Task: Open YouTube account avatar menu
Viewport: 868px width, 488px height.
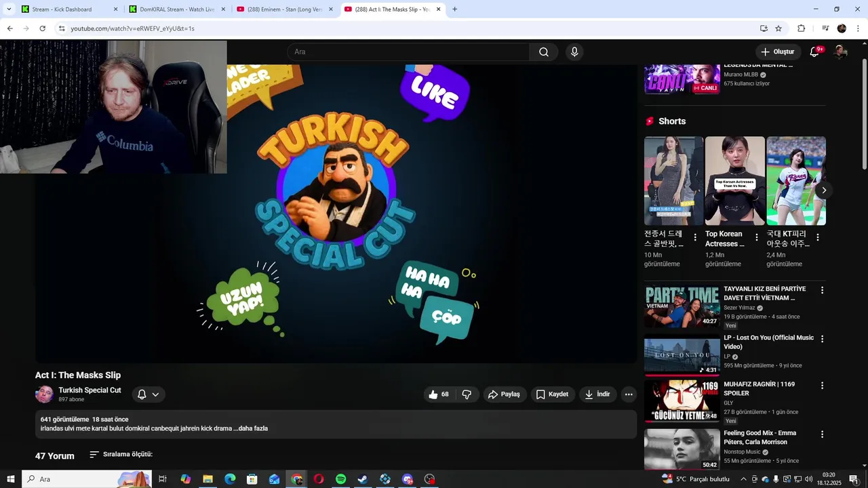Action: tap(840, 52)
